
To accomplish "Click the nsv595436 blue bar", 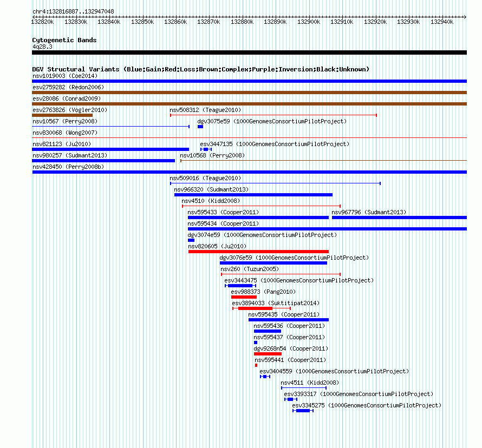I will pyautogui.click(x=268, y=331).
